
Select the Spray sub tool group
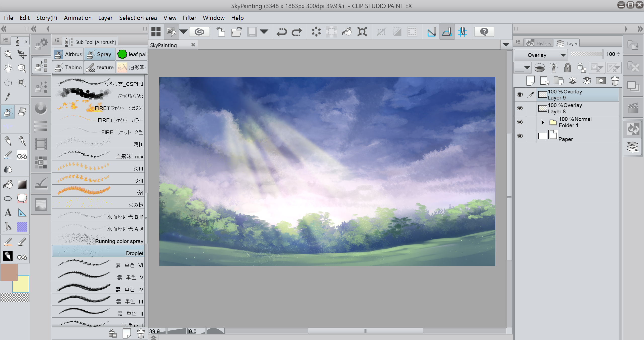(x=100, y=54)
